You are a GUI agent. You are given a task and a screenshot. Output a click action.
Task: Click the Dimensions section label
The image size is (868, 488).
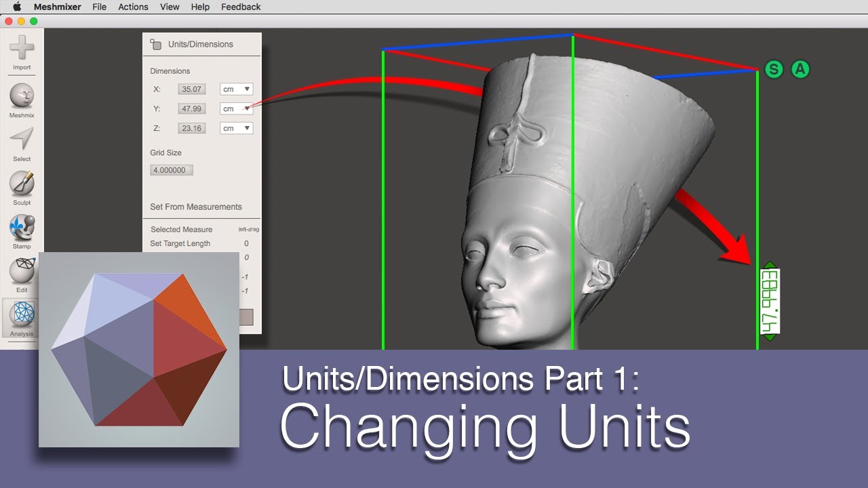click(170, 71)
